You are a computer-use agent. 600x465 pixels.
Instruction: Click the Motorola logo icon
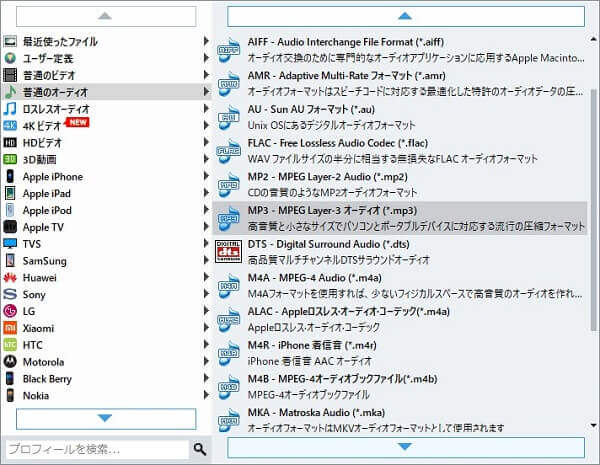point(10,362)
